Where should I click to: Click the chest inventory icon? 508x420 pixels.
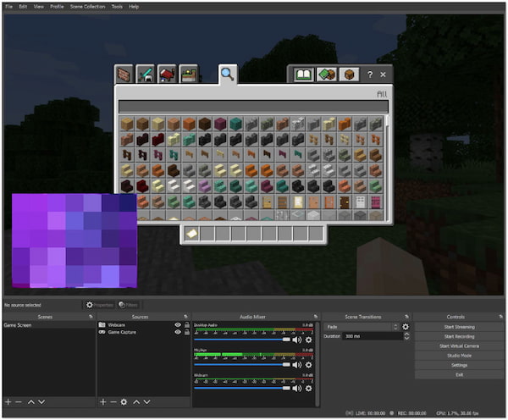pyautogui.click(x=349, y=75)
